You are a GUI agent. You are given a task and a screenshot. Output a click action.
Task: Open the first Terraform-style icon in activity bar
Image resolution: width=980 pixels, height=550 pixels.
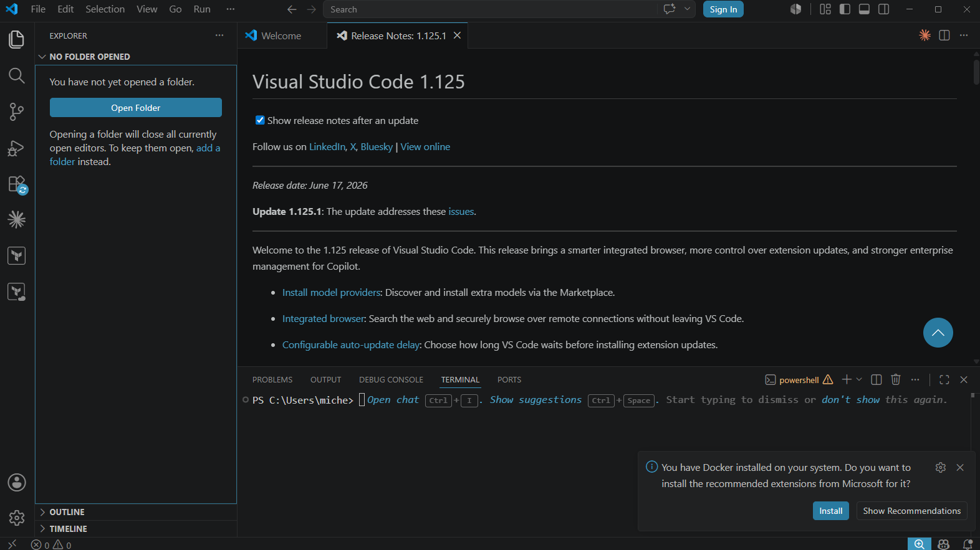click(x=17, y=255)
